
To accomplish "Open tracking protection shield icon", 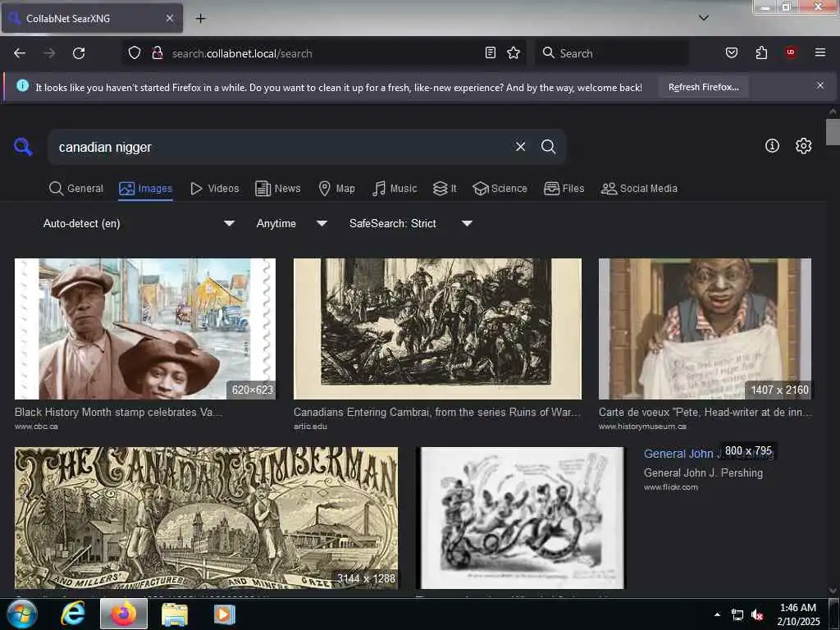I will [x=135, y=53].
